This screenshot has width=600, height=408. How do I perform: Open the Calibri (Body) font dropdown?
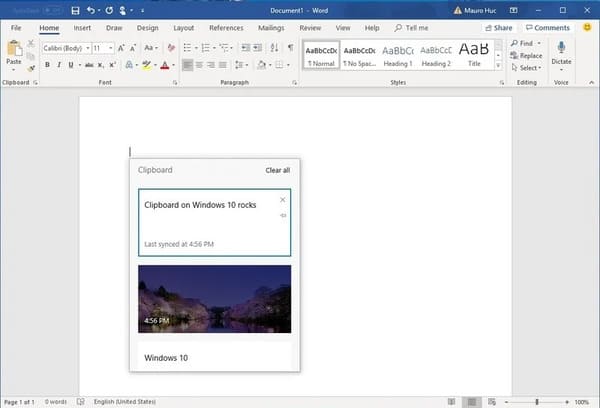click(88, 48)
